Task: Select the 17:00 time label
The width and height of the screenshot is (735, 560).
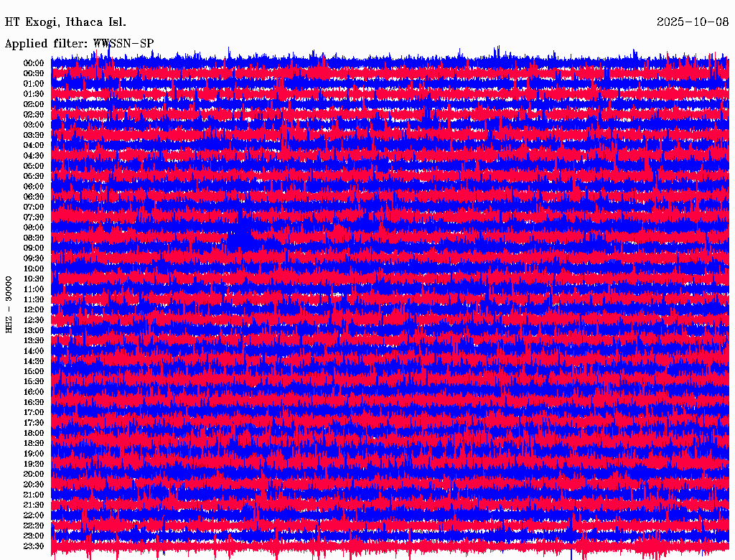Action: coord(34,412)
